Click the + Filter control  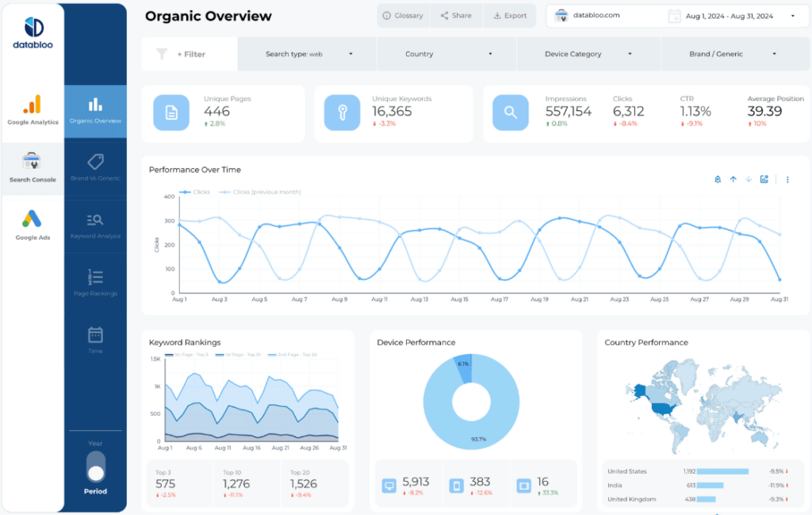(x=190, y=53)
